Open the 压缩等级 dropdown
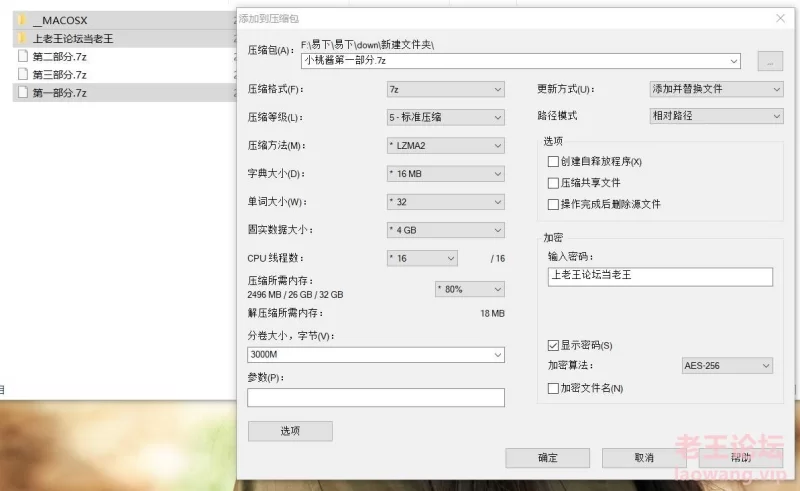 pyautogui.click(x=445, y=117)
